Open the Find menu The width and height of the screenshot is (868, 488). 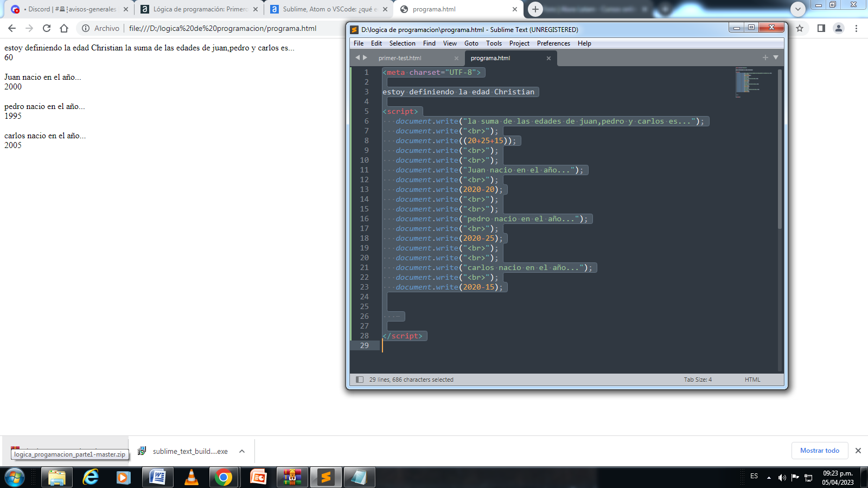click(429, 43)
